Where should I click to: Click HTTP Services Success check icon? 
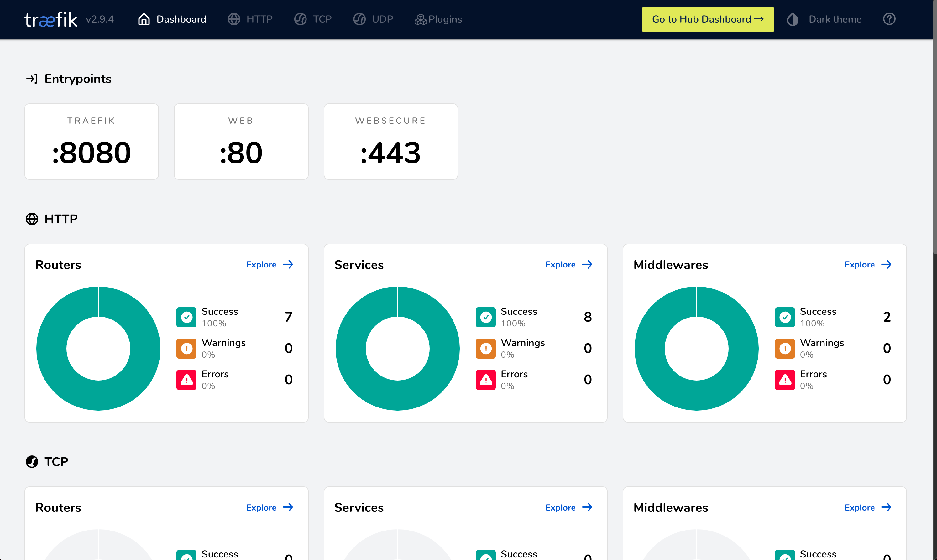coord(485,317)
